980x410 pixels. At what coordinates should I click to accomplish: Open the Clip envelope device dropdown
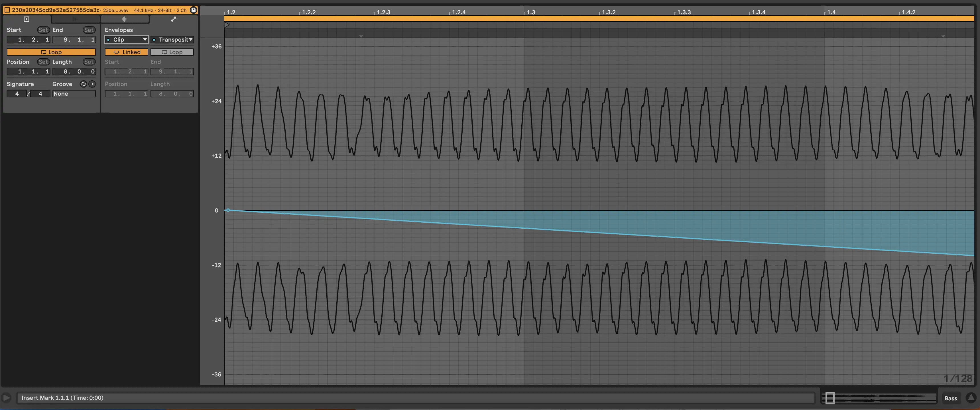(126, 40)
